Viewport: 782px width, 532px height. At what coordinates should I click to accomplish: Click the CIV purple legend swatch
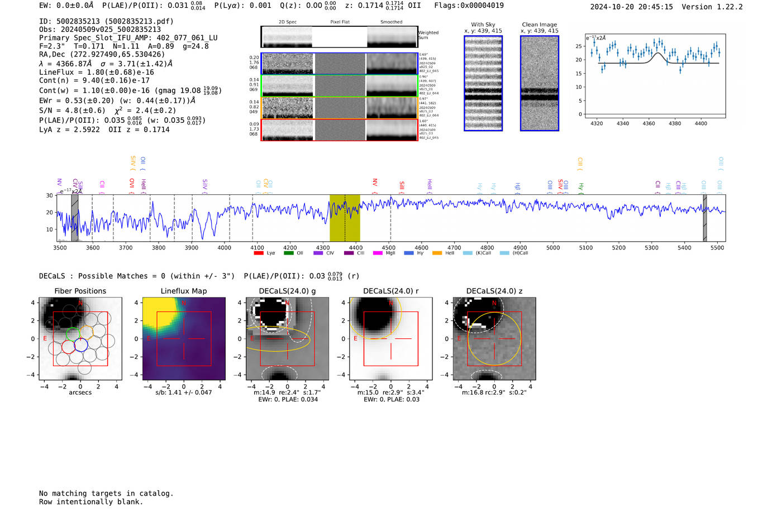click(x=318, y=253)
